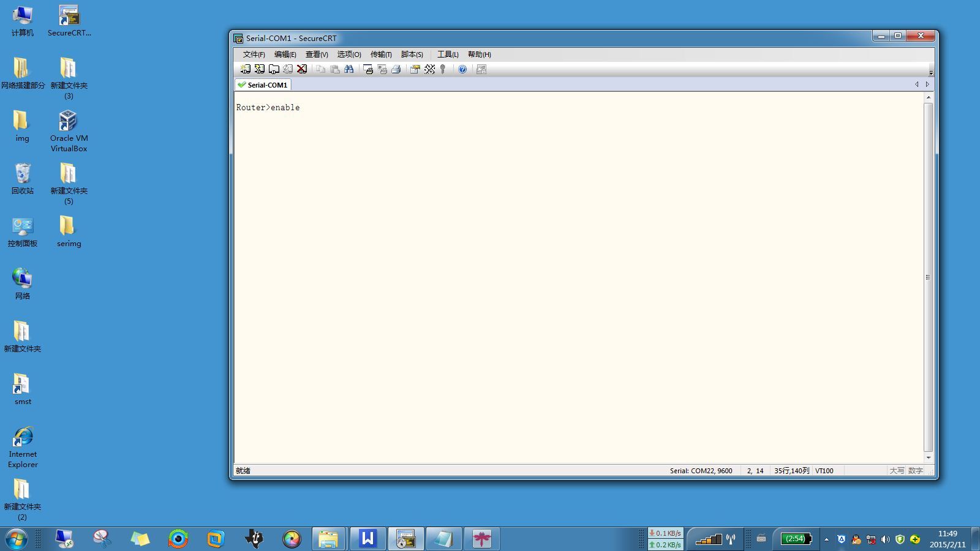Click the Connect in Tab toolbar icon
The image size is (980, 551).
click(274, 69)
